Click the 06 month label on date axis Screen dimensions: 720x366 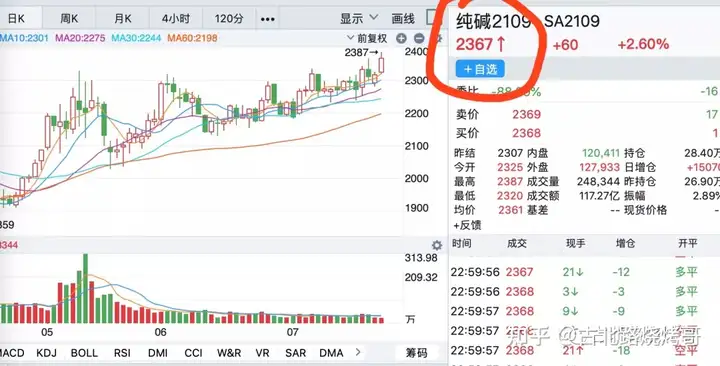(160, 332)
